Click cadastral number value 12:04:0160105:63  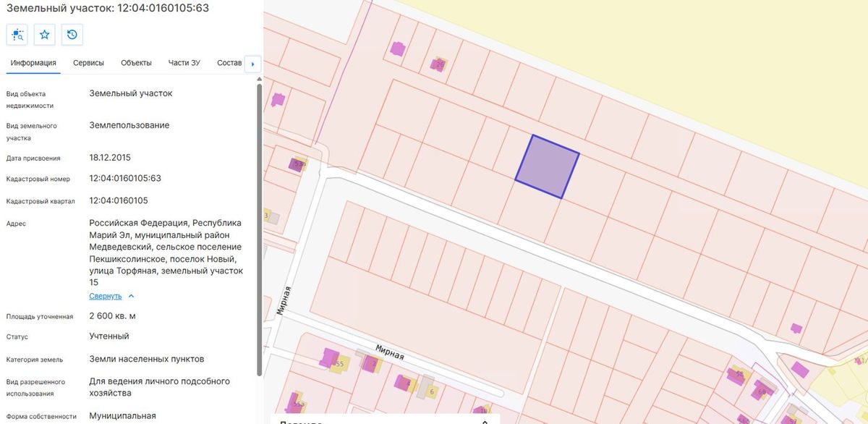pyautogui.click(x=125, y=178)
